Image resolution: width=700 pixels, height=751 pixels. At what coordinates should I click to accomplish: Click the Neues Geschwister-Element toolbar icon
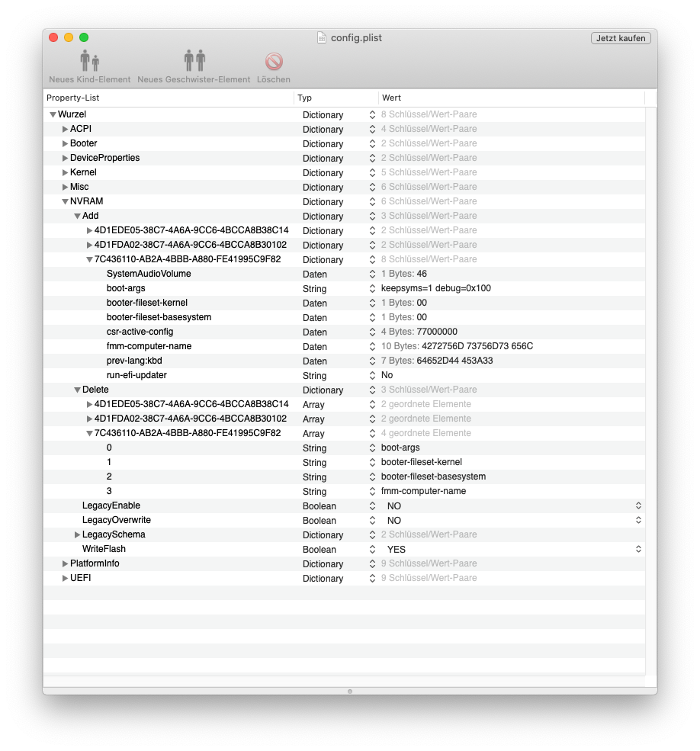click(194, 60)
